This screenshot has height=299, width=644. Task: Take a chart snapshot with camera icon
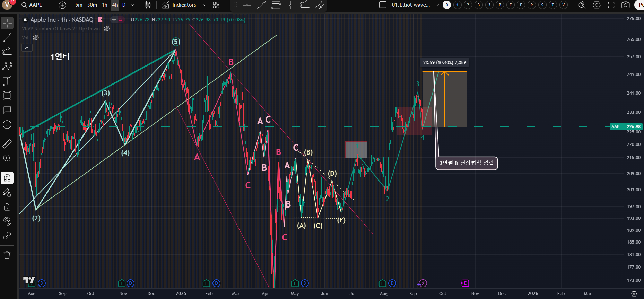pyautogui.click(x=626, y=5)
